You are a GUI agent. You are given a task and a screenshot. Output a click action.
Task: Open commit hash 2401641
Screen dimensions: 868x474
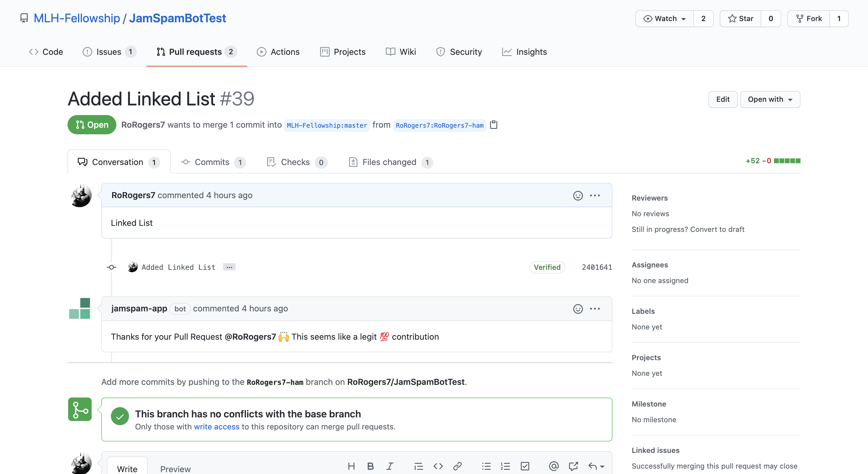(597, 267)
